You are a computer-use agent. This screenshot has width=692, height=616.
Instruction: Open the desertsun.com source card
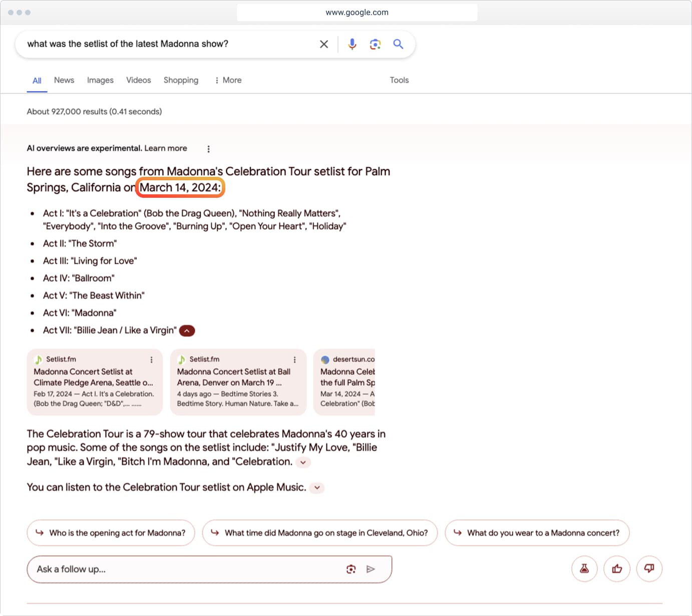(347, 382)
